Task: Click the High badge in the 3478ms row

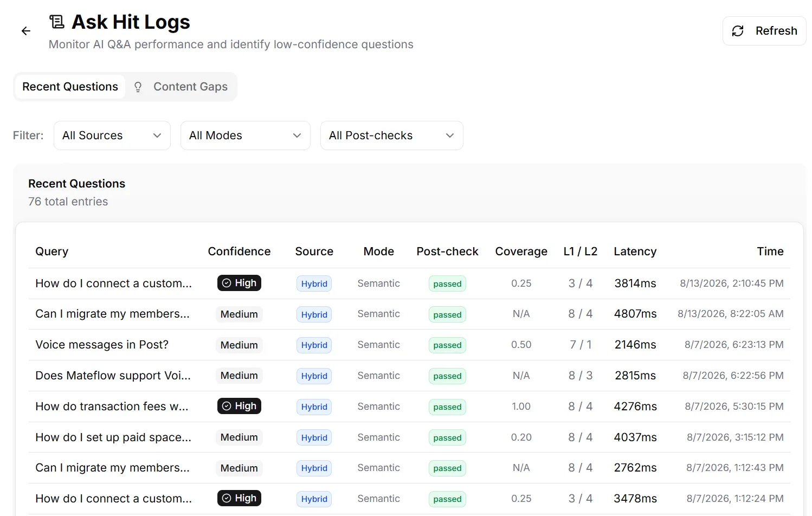Action: (239, 498)
